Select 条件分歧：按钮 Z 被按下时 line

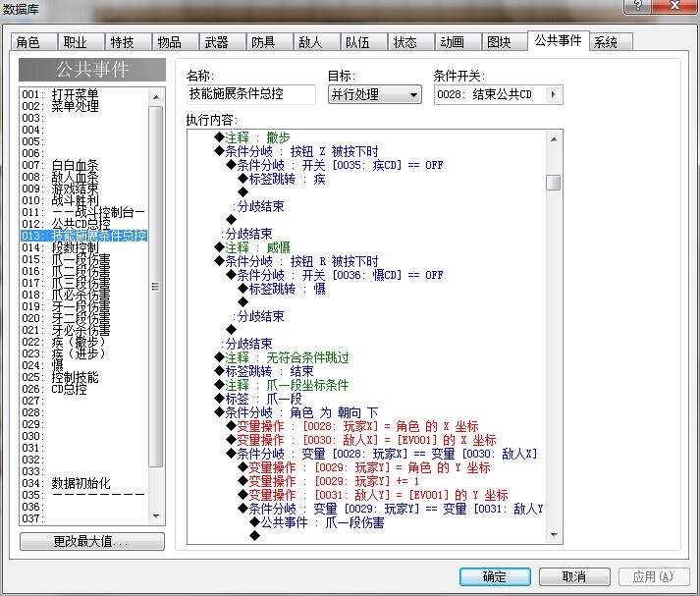pos(296,151)
